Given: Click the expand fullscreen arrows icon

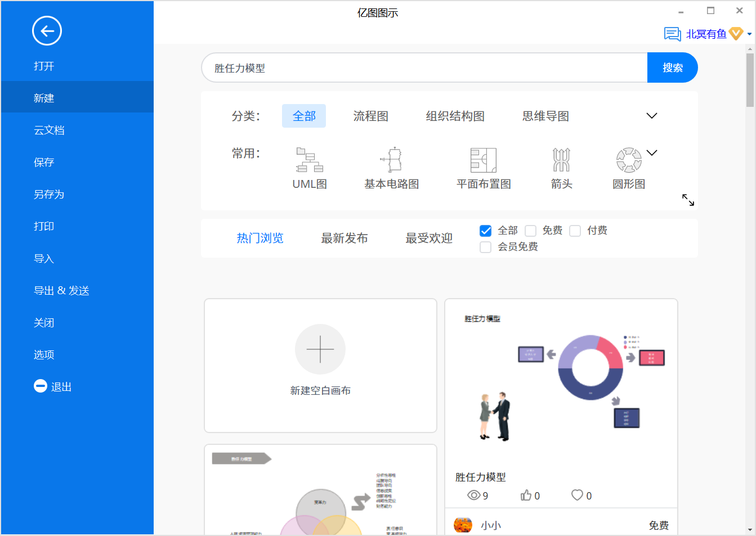Looking at the screenshot, I should [x=688, y=200].
